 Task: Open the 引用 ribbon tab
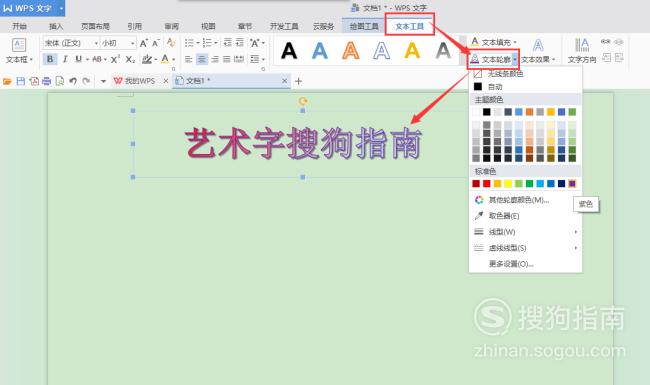134,27
